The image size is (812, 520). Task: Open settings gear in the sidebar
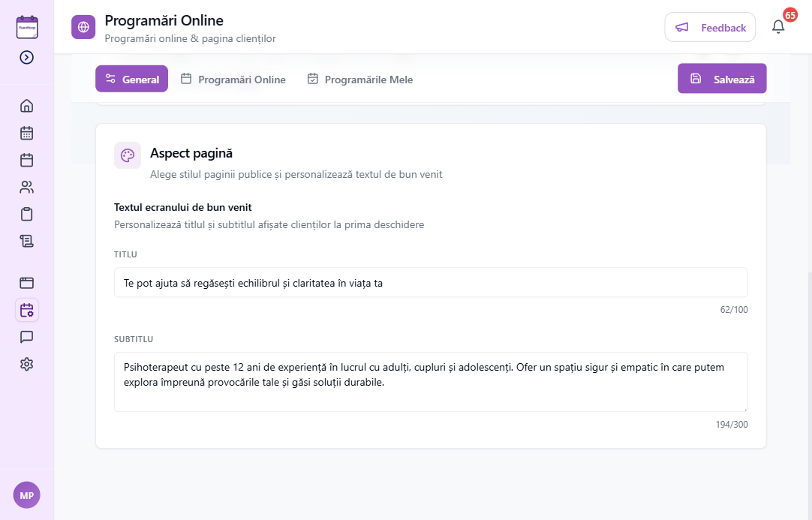coord(26,364)
